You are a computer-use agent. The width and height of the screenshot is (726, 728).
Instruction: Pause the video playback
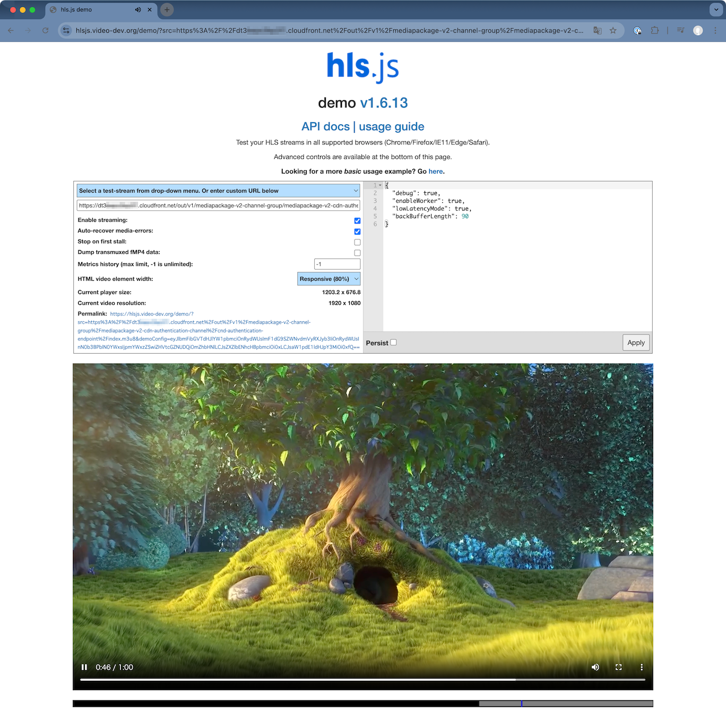pyautogui.click(x=84, y=667)
